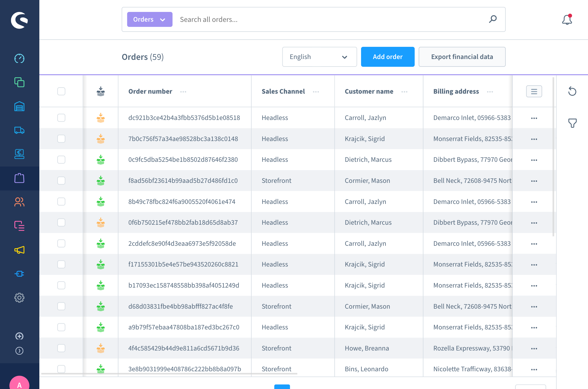This screenshot has width=588, height=389.
Task: Open the Content layout icon in sidebar
Action: (19, 226)
